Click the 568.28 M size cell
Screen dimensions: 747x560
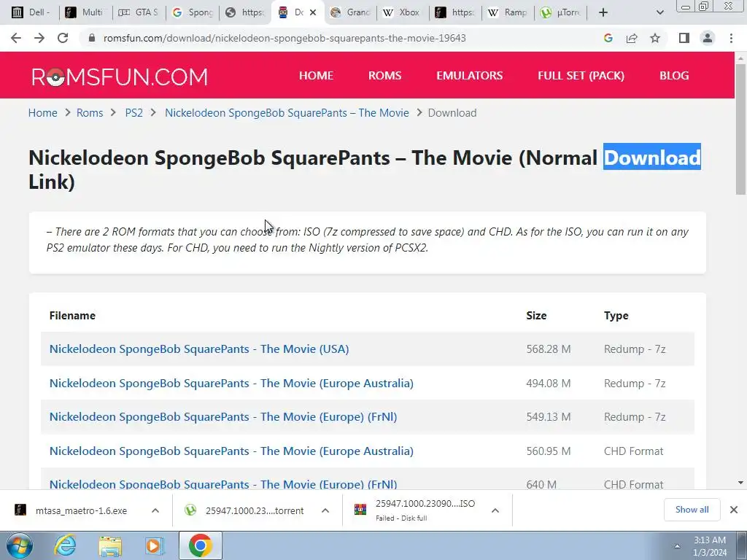tap(549, 349)
